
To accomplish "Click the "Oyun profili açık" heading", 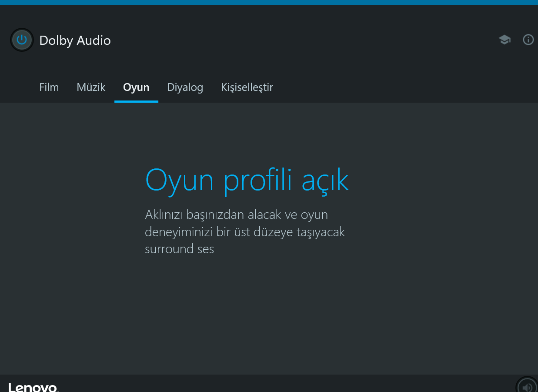I will (247, 180).
